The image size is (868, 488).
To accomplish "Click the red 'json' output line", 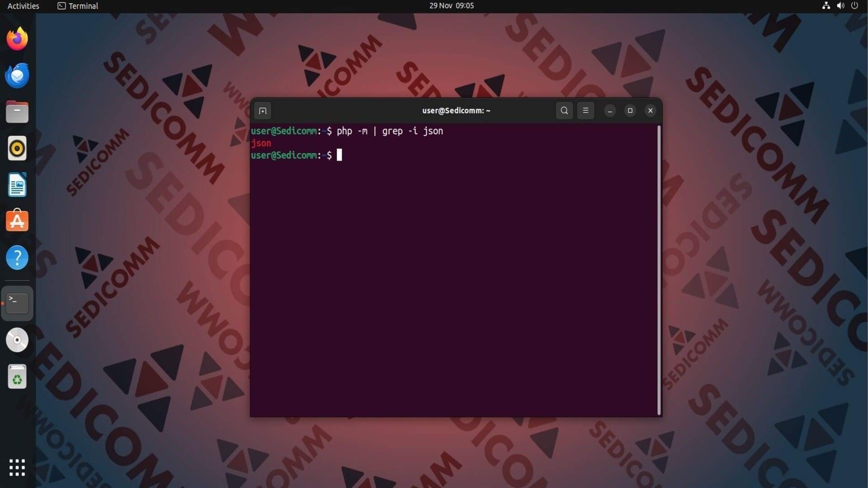I will [261, 143].
